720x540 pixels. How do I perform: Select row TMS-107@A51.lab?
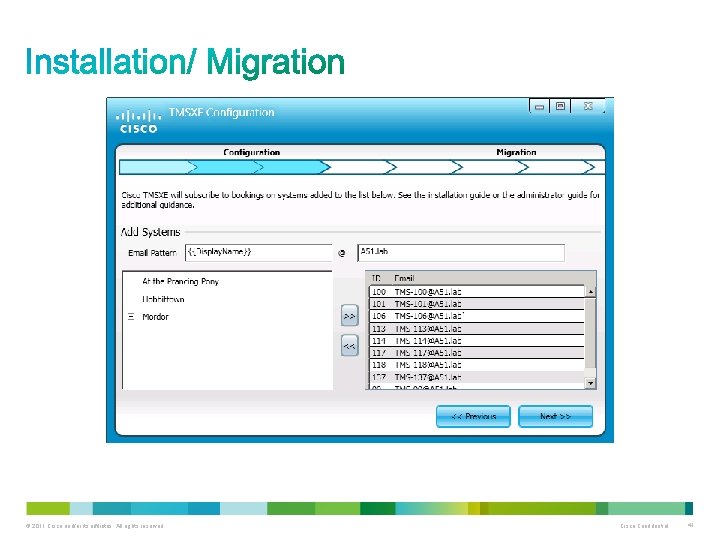click(x=477, y=377)
